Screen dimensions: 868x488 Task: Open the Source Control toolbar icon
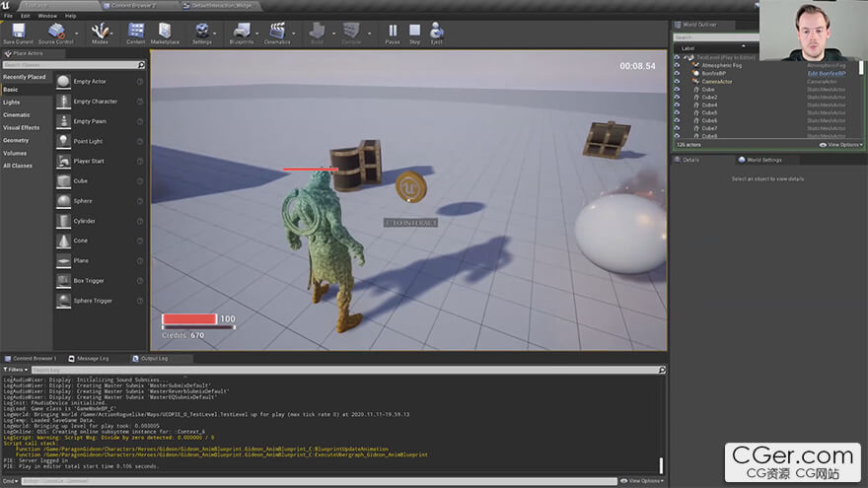[x=55, y=31]
